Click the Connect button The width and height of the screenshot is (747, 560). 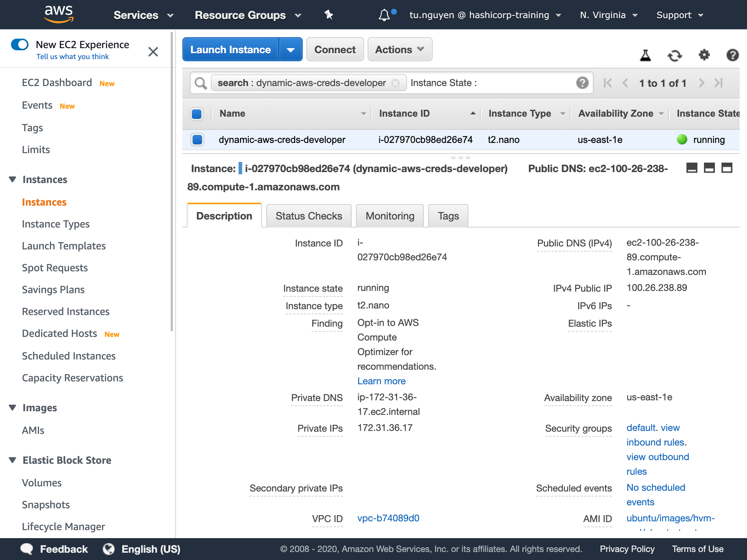click(335, 50)
